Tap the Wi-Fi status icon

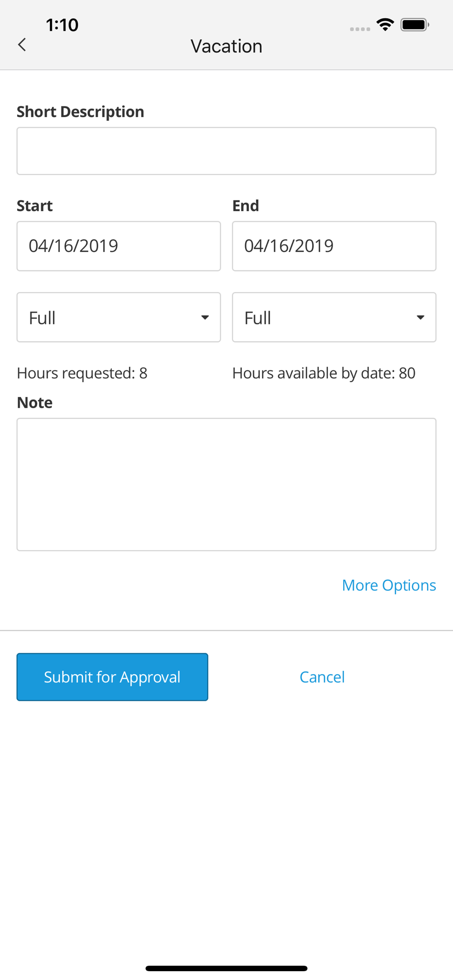pos(385,24)
